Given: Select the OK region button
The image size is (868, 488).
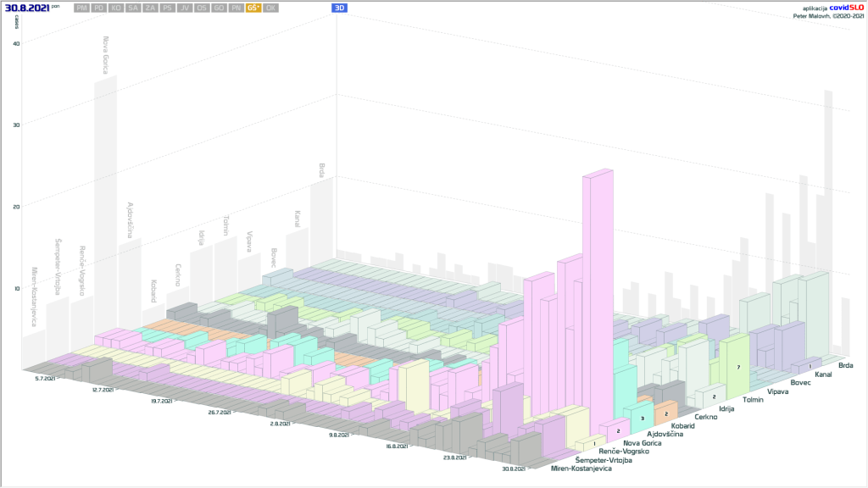Looking at the screenshot, I should coord(270,8).
